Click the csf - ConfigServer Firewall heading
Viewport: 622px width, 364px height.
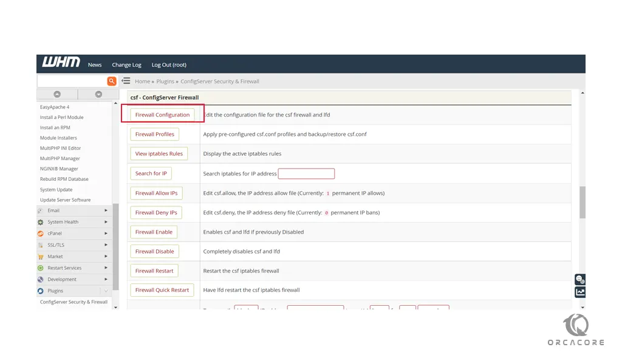point(165,98)
